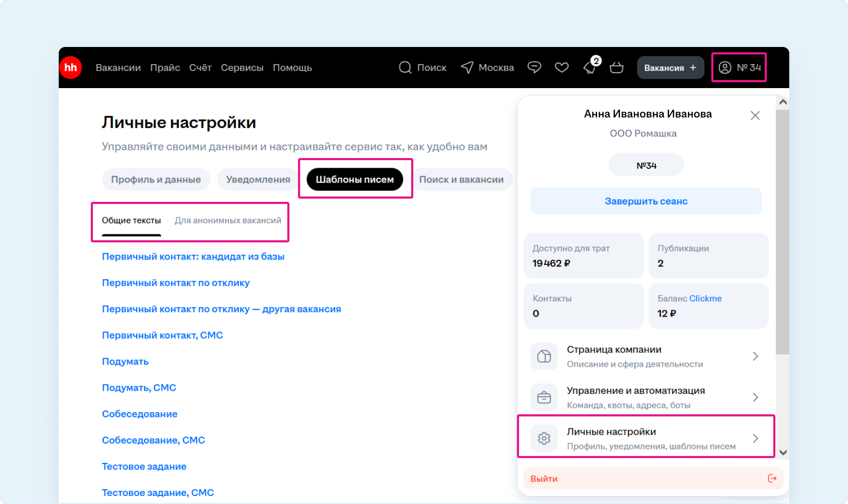
Task: Click the ООО Ромашка company name
Action: pos(643,133)
